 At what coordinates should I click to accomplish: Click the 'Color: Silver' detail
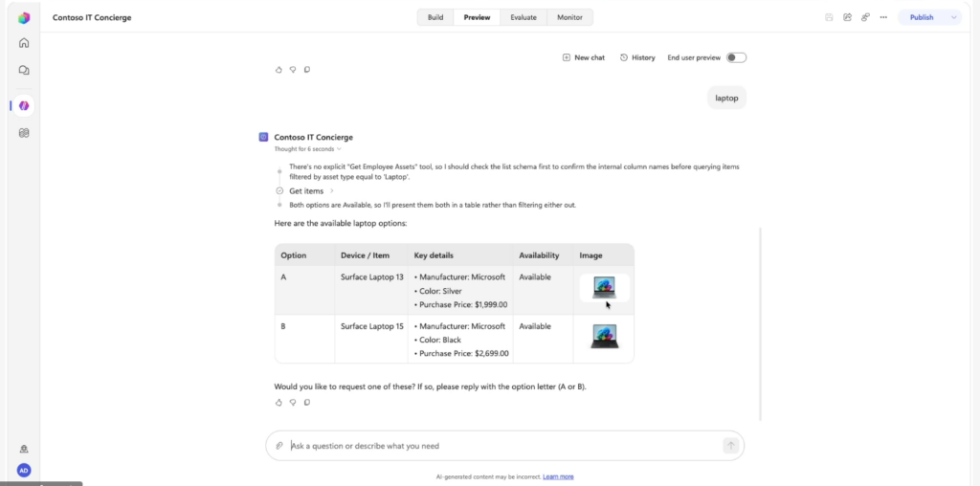coord(440,291)
